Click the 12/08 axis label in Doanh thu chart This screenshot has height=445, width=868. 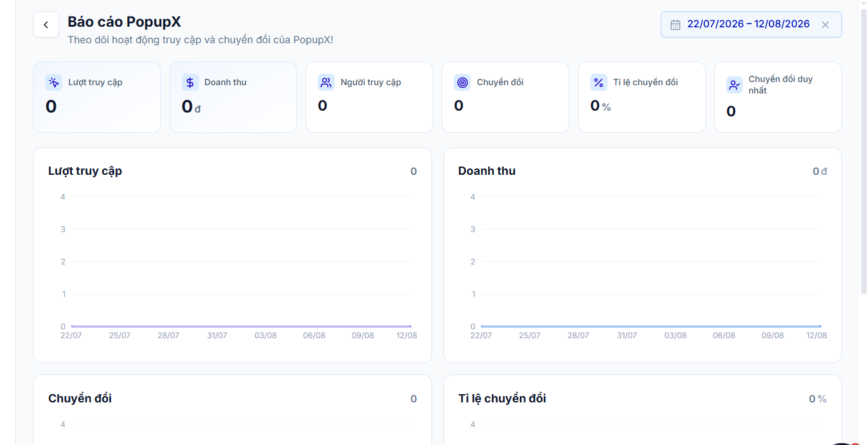(x=817, y=336)
